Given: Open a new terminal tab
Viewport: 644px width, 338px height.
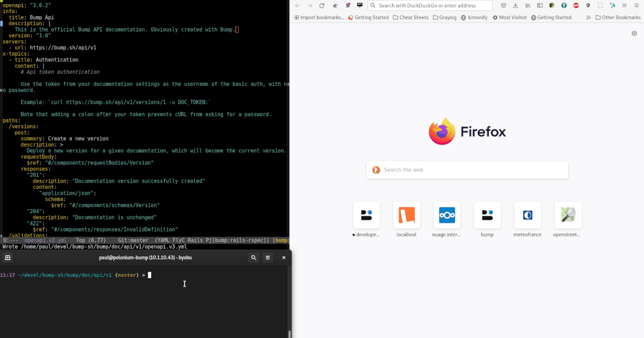Looking at the screenshot, I should click(7, 257).
